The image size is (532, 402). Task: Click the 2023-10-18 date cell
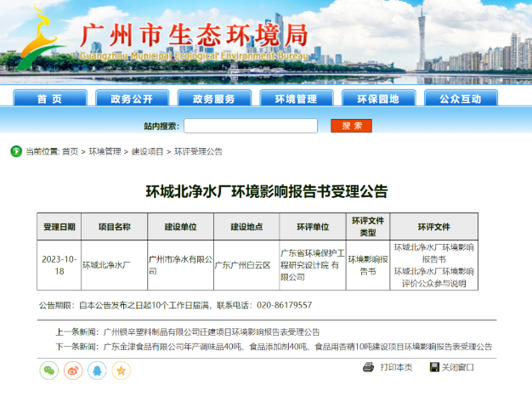coord(59,265)
